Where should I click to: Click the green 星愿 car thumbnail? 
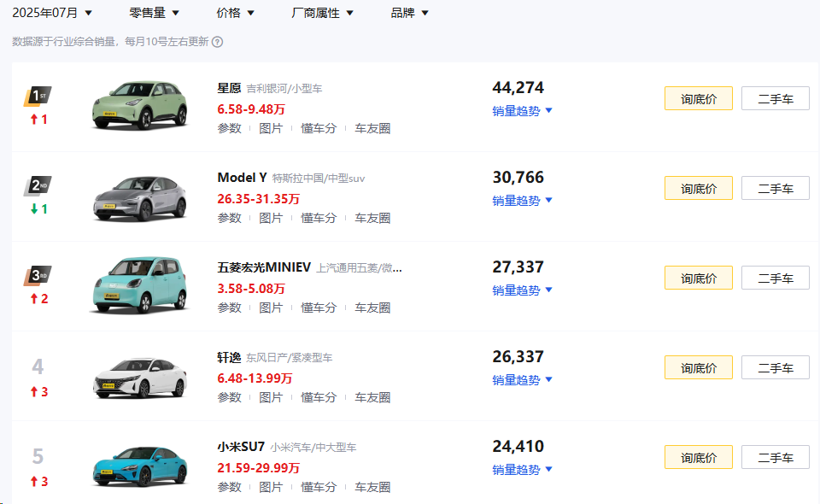point(138,105)
